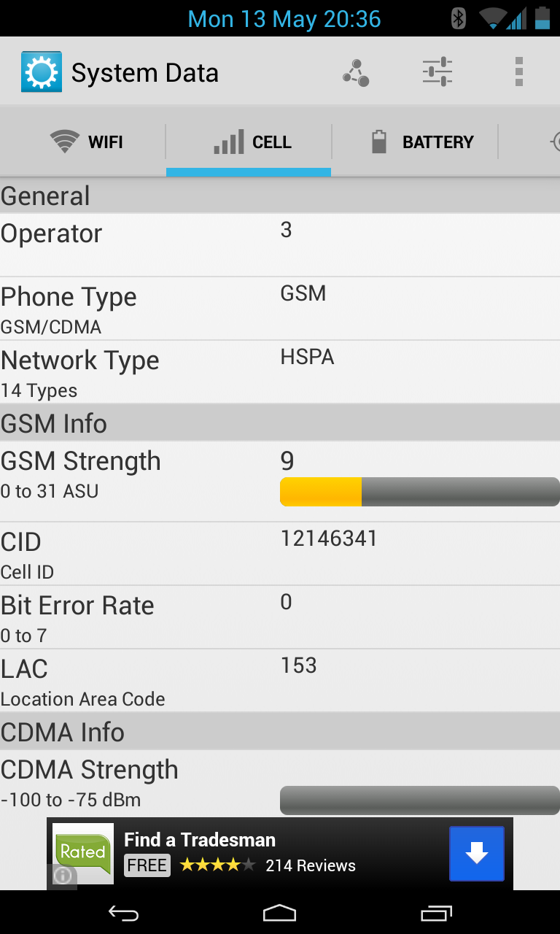Screen dimensions: 560x934
Task: Tap the Rated logo in the ad
Action: [x=83, y=851]
